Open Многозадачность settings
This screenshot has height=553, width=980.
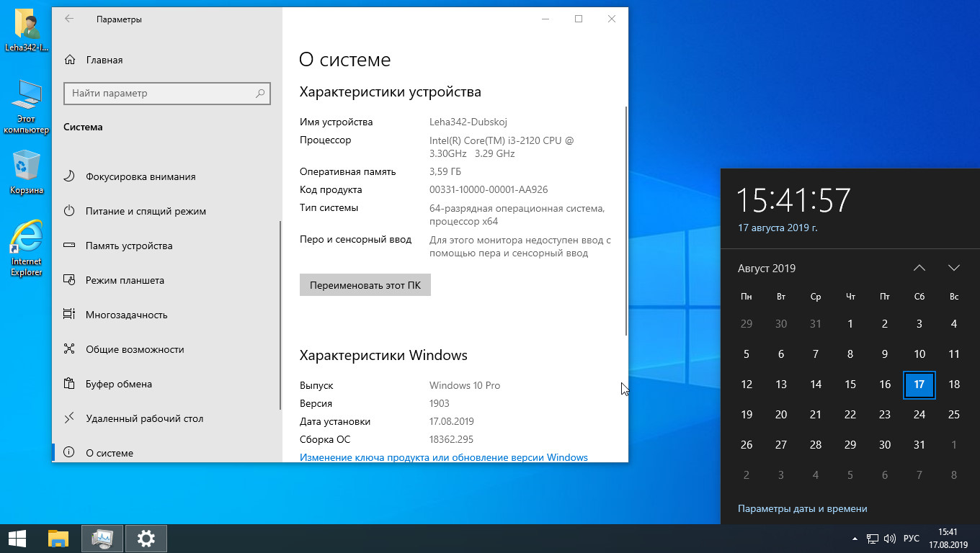point(167,315)
